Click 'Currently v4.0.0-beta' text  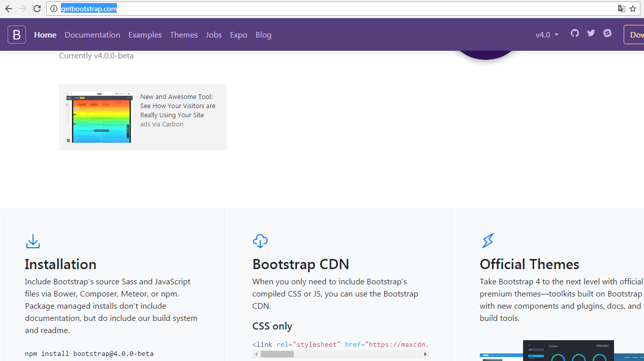[96, 55]
